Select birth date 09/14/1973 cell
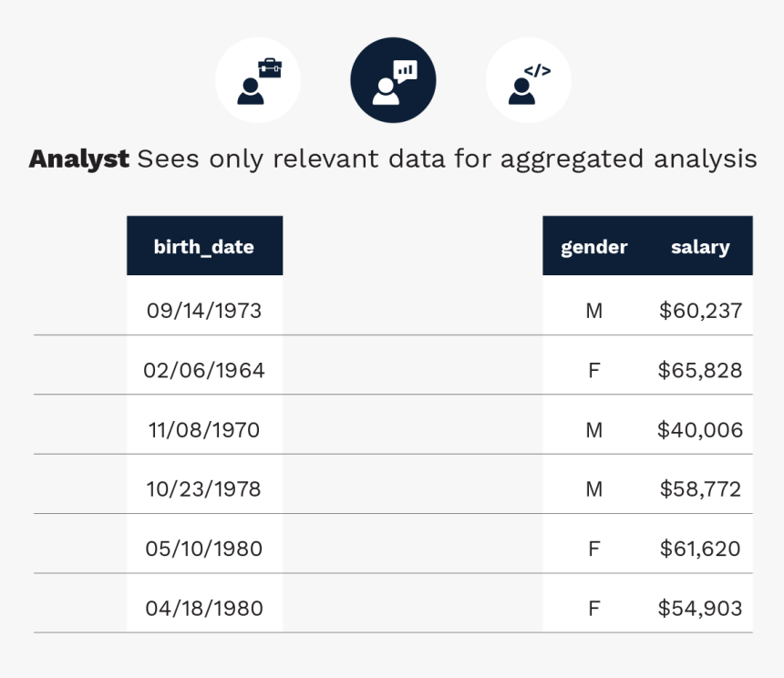The width and height of the screenshot is (784, 678). coord(204,311)
